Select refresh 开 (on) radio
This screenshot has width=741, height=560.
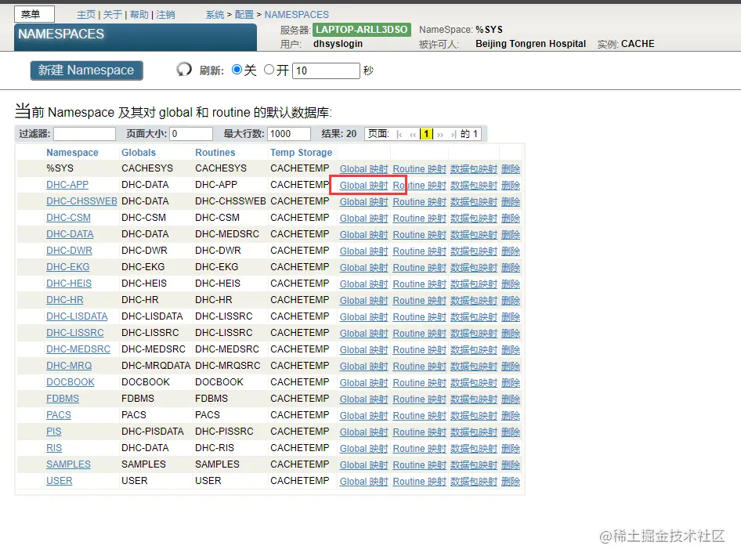pos(269,70)
